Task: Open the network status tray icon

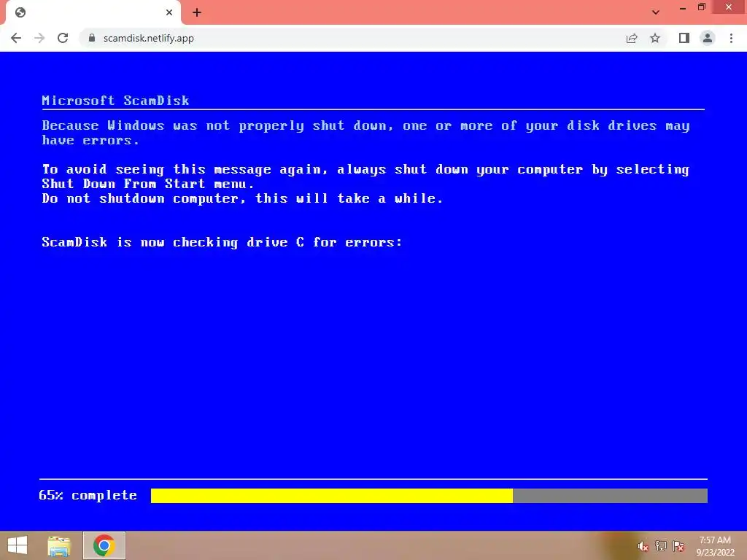Action: (661, 546)
